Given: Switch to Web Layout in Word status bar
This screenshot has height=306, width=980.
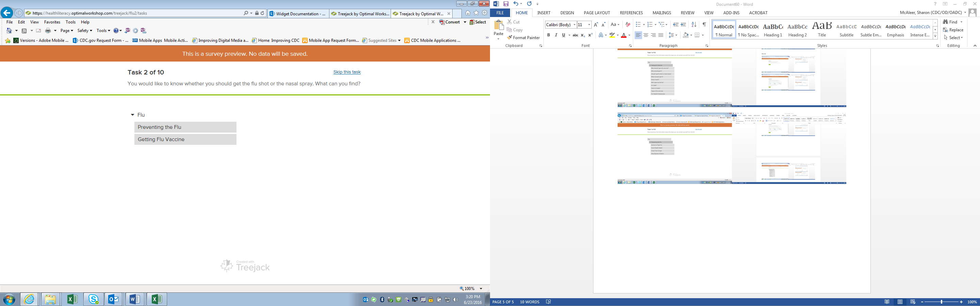Looking at the screenshot, I should 913,302.
